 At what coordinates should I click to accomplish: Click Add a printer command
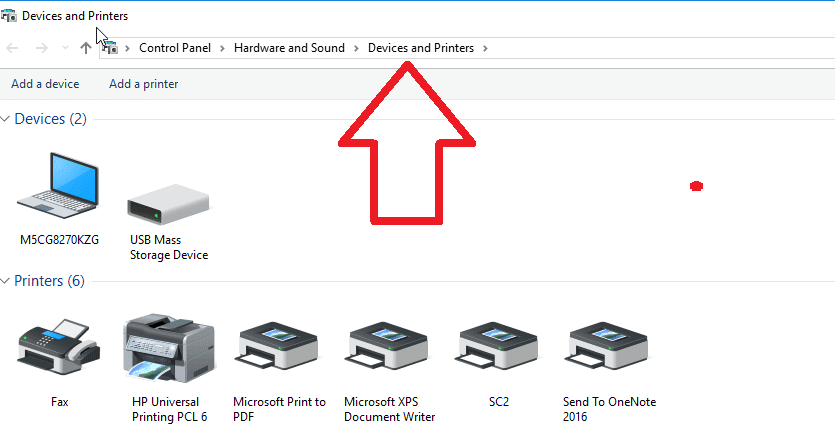coord(144,84)
